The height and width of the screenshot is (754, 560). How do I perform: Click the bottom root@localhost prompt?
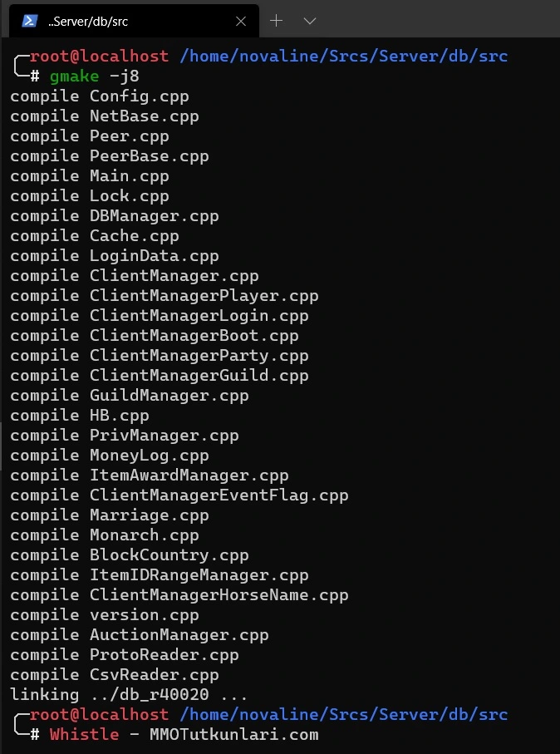pos(99,715)
